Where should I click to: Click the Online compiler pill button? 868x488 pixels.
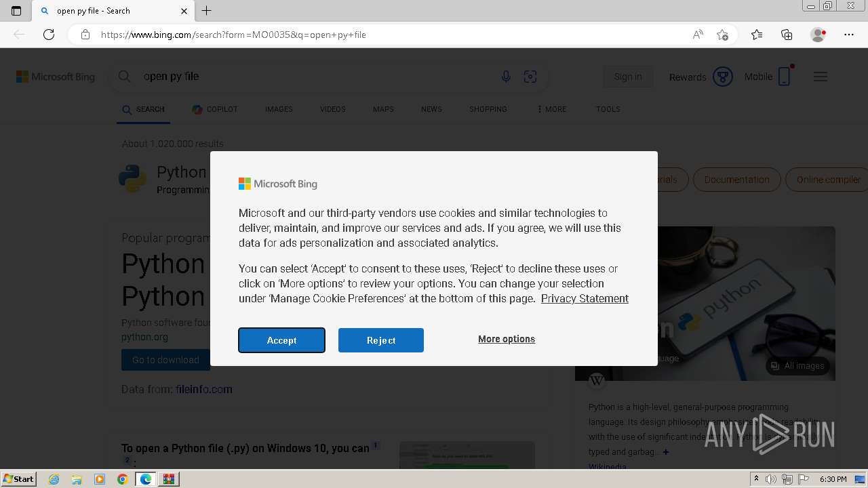coord(827,180)
